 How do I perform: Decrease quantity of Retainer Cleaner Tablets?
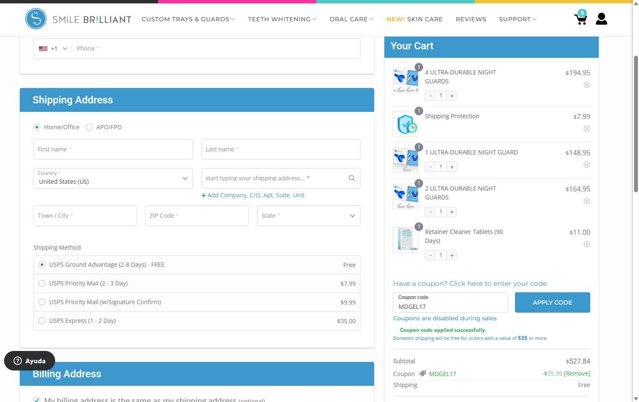pyautogui.click(x=430, y=255)
